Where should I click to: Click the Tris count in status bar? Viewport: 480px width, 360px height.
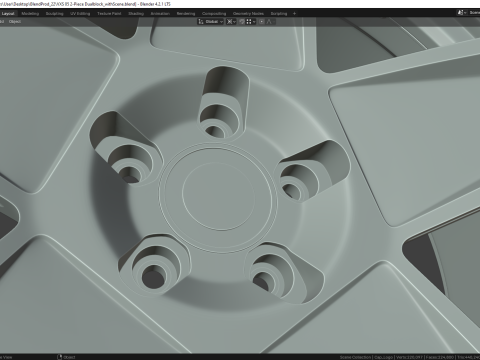pos(469,357)
